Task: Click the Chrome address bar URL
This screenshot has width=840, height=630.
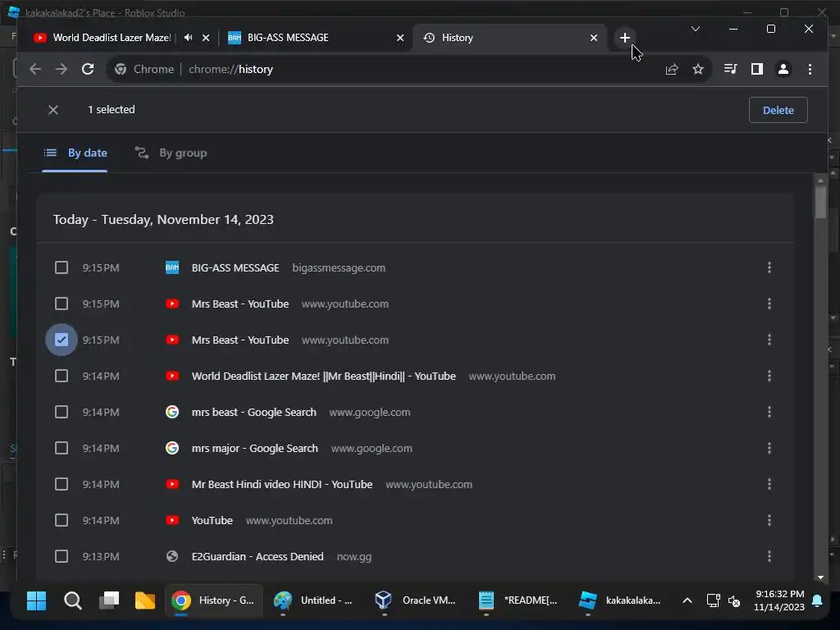Action: point(231,69)
